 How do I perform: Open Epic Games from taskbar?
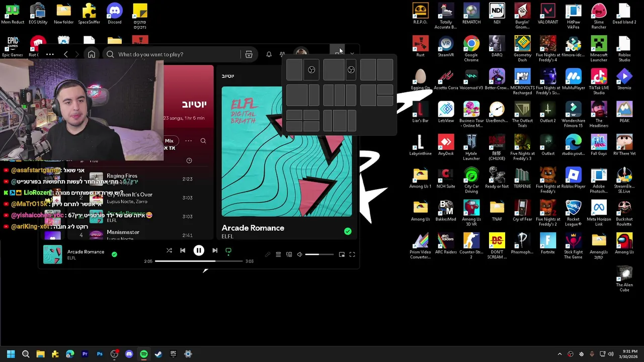click(173, 354)
